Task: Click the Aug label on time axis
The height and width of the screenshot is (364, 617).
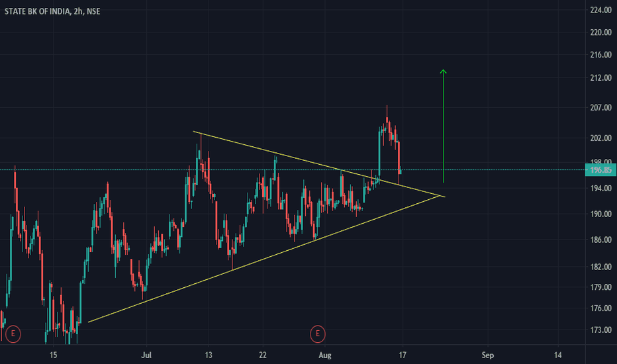Action: [x=324, y=355]
